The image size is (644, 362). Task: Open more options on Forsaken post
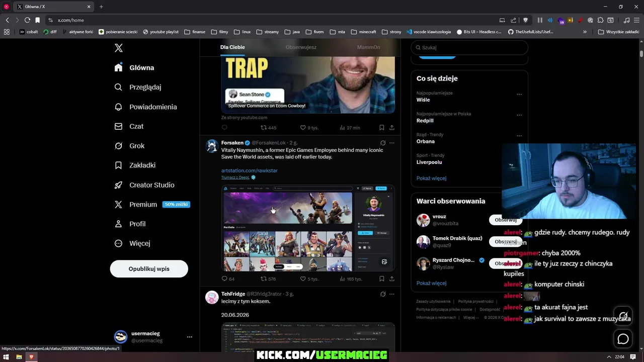[x=392, y=143]
